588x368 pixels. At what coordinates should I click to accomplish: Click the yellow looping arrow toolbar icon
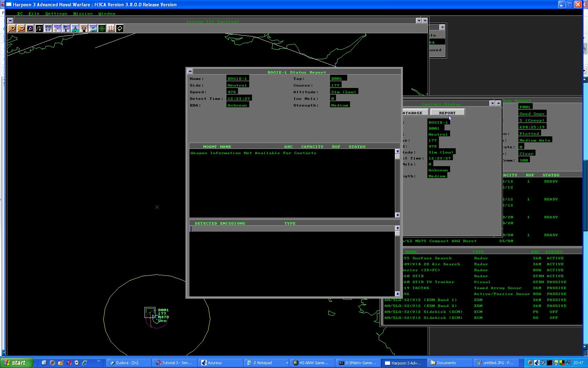(x=120, y=28)
